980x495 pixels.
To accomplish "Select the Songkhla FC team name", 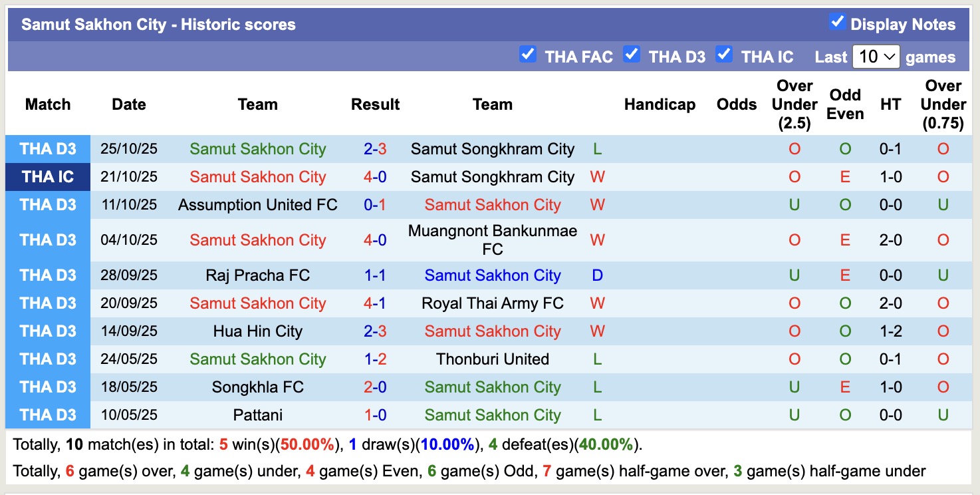I will 258,387.
